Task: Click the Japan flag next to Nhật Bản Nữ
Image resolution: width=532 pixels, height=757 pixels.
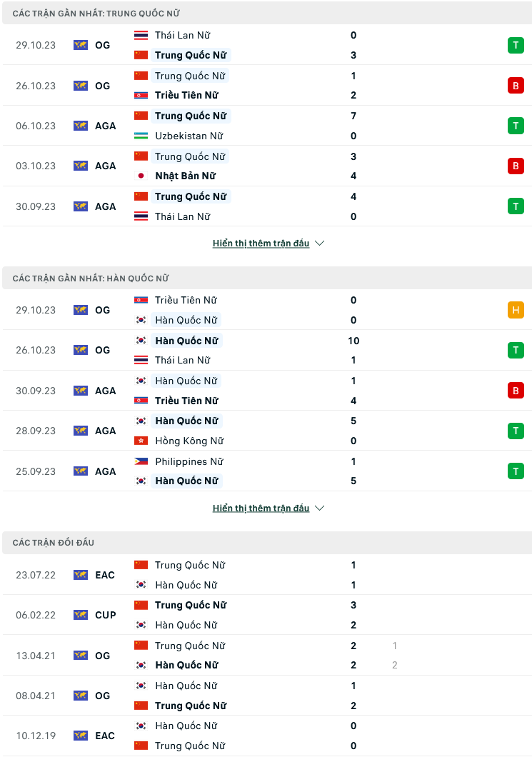Action: click(141, 176)
